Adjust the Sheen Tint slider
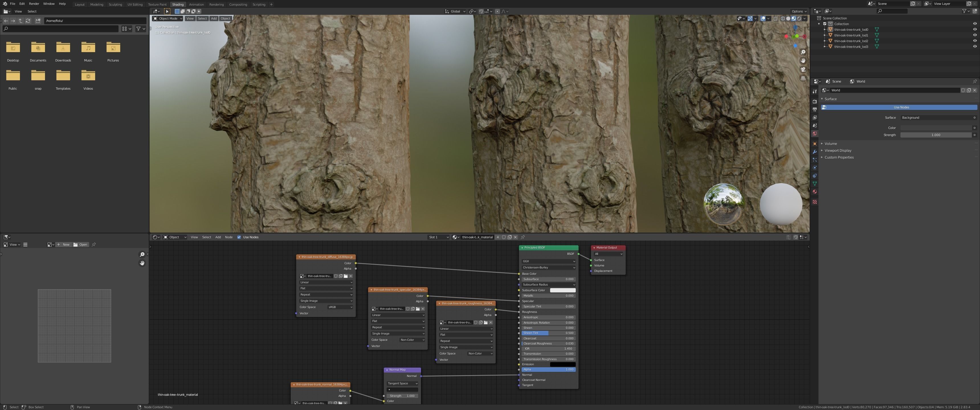Image resolution: width=980 pixels, height=410 pixels. (x=548, y=333)
